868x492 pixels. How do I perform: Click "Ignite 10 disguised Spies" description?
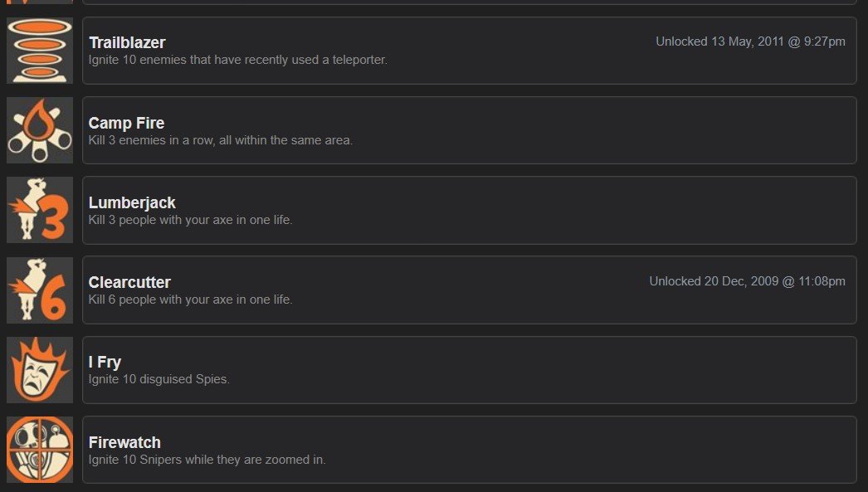click(158, 379)
